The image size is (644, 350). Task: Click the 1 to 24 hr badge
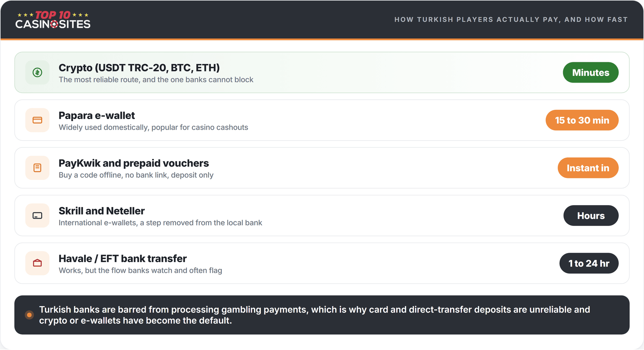589,263
